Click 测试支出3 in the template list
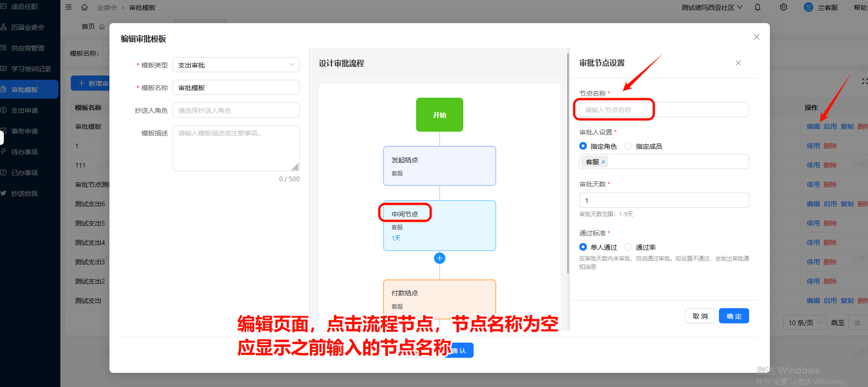 [x=90, y=262]
